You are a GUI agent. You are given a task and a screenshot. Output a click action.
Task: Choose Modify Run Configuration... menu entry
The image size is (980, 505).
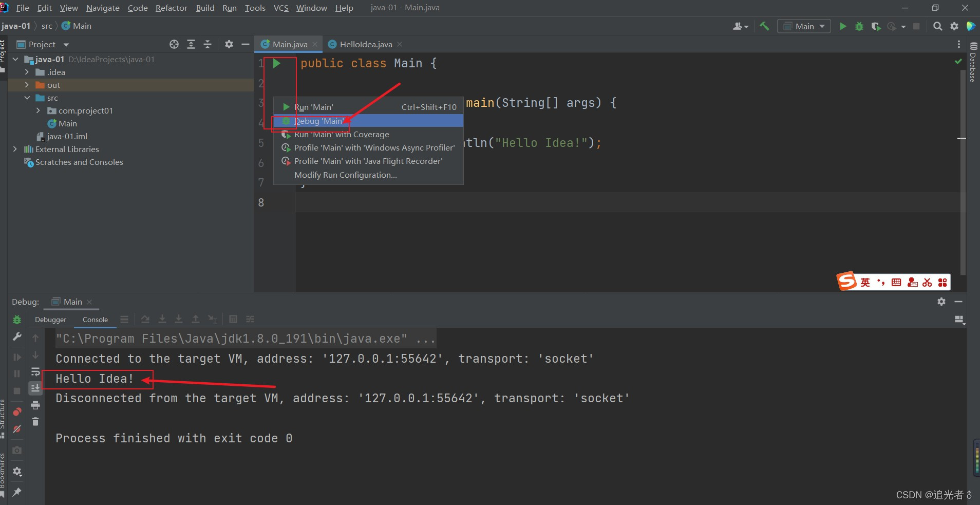[x=369, y=175]
